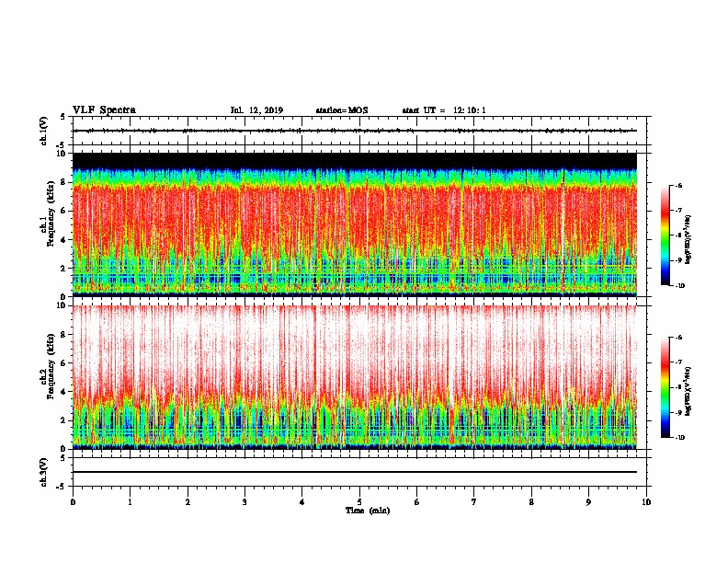Select the "start UT = 12:10: 1" text

[x=444, y=110]
